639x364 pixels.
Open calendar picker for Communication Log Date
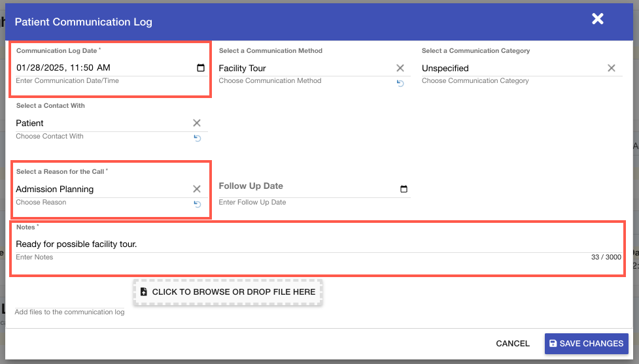click(200, 68)
